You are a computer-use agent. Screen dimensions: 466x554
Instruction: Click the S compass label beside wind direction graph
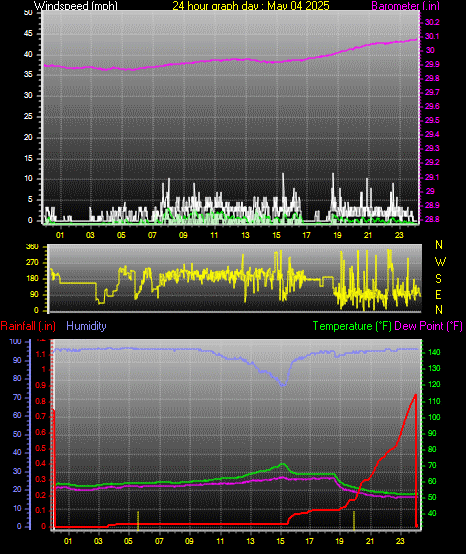click(438, 279)
